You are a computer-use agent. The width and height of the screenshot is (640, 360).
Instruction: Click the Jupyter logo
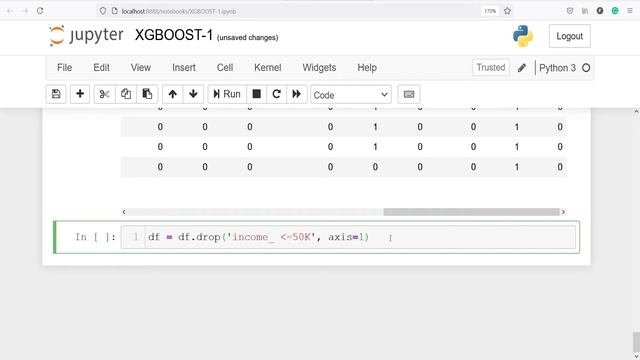tap(86, 36)
